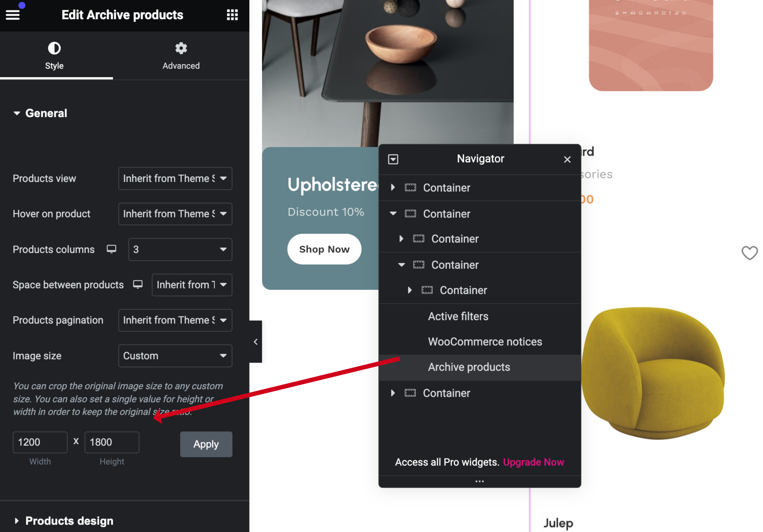The image size is (763, 532).
Task: Click the desktop device icon beside Products columns
Action: [111, 249]
